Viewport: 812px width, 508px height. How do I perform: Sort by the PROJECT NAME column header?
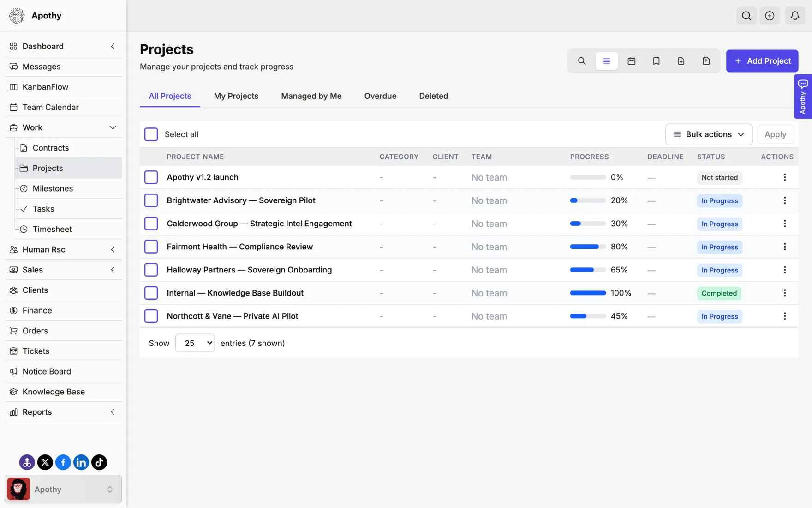pyautogui.click(x=195, y=157)
